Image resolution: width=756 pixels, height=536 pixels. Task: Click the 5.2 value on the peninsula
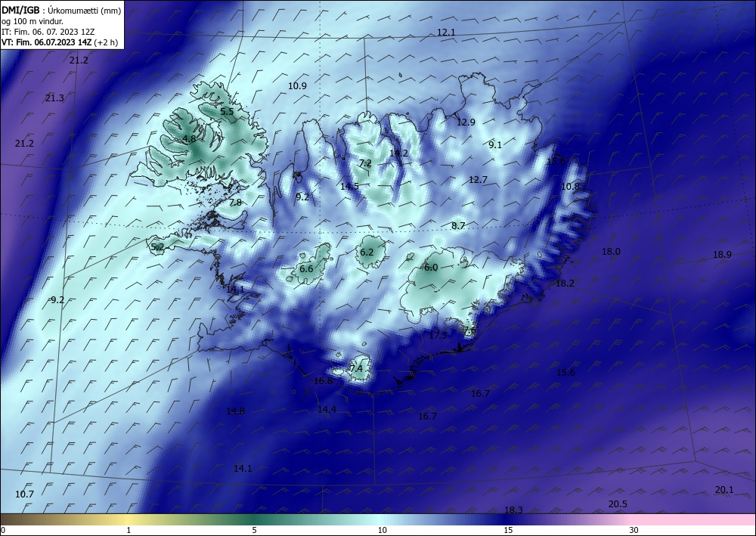pyautogui.click(x=158, y=248)
